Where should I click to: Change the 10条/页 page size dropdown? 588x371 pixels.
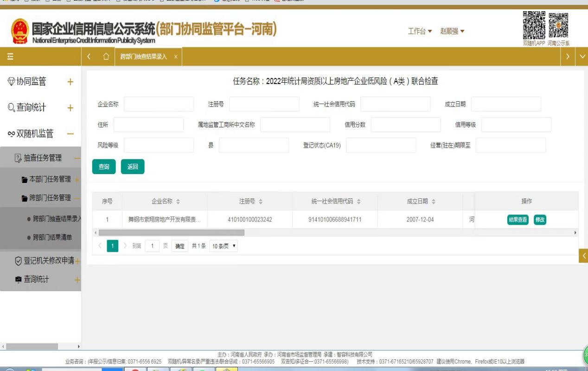click(x=224, y=247)
